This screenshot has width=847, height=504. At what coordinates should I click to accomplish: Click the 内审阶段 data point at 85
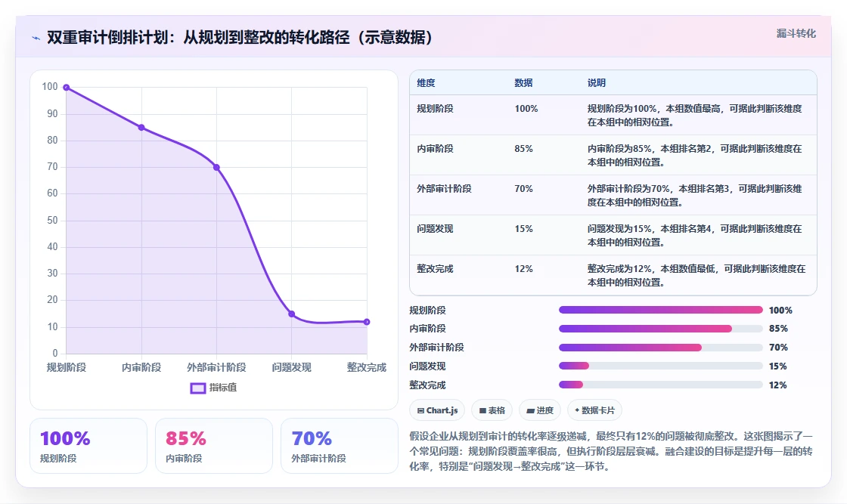[141, 128]
